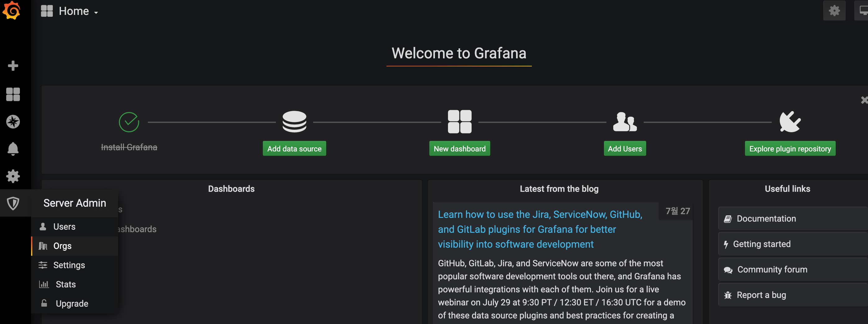
Task: Open the Report a bug link
Action: (793, 295)
